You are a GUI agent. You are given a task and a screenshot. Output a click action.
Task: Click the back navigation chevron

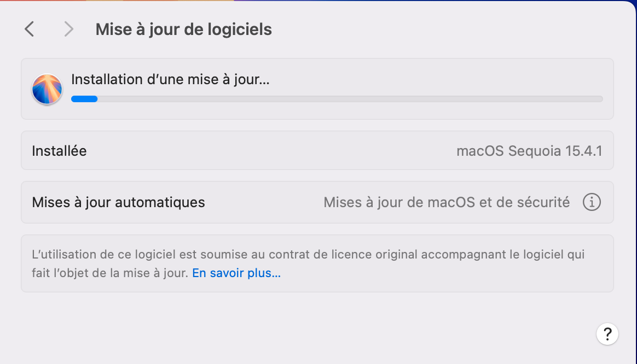(x=29, y=29)
